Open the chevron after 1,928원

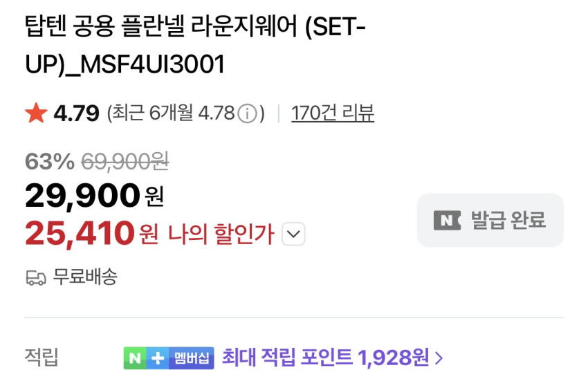click(439, 358)
